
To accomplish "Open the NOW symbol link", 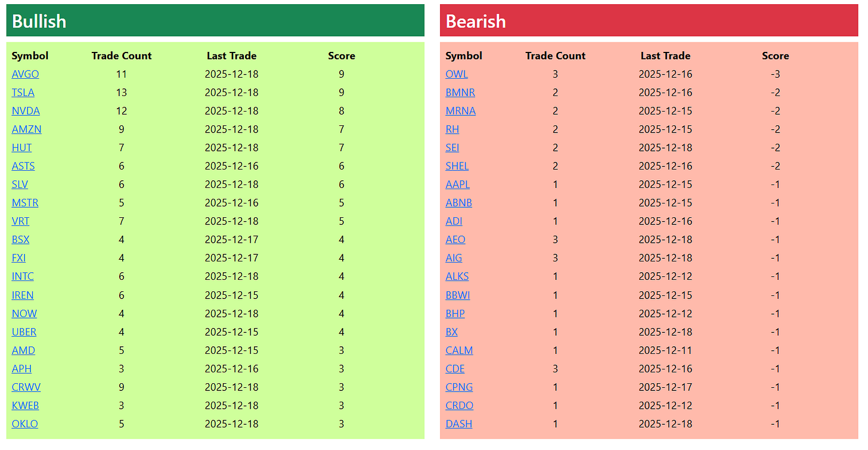I will [24, 314].
